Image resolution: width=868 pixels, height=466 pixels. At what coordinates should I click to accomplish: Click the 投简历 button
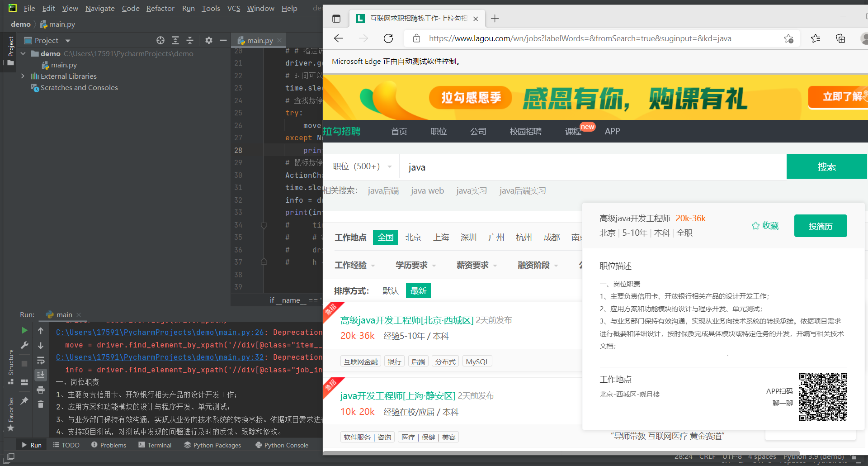tap(821, 226)
